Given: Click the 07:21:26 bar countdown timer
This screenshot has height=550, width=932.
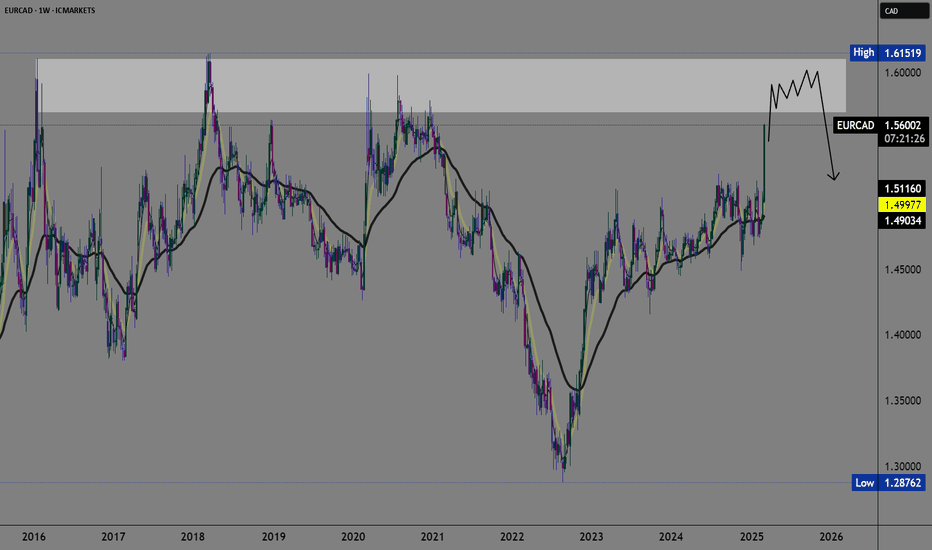Looking at the screenshot, I should [x=903, y=139].
